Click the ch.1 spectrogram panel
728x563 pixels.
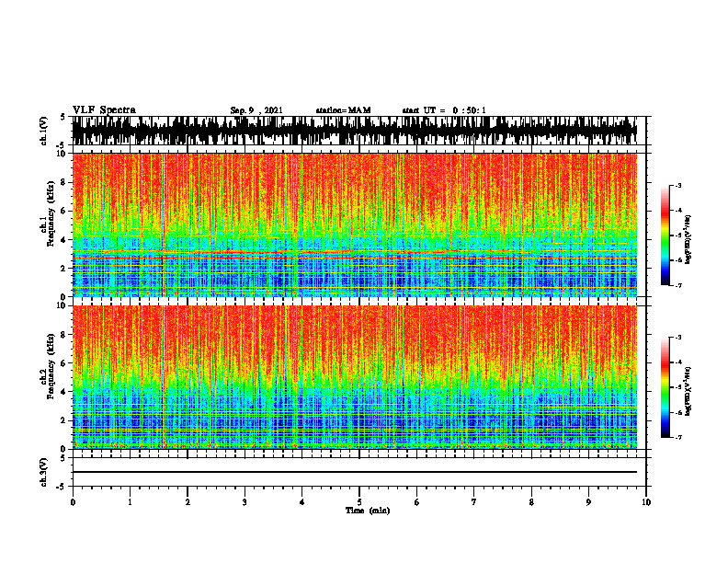355,224
